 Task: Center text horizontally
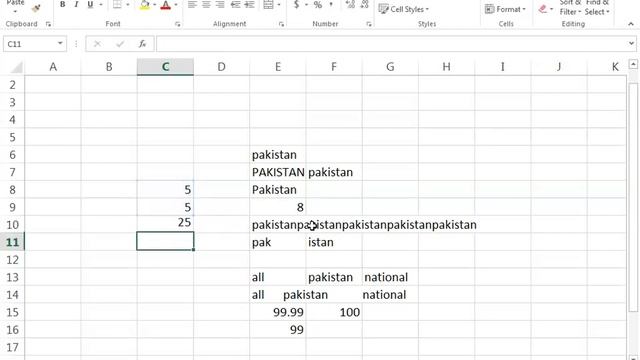207,5
